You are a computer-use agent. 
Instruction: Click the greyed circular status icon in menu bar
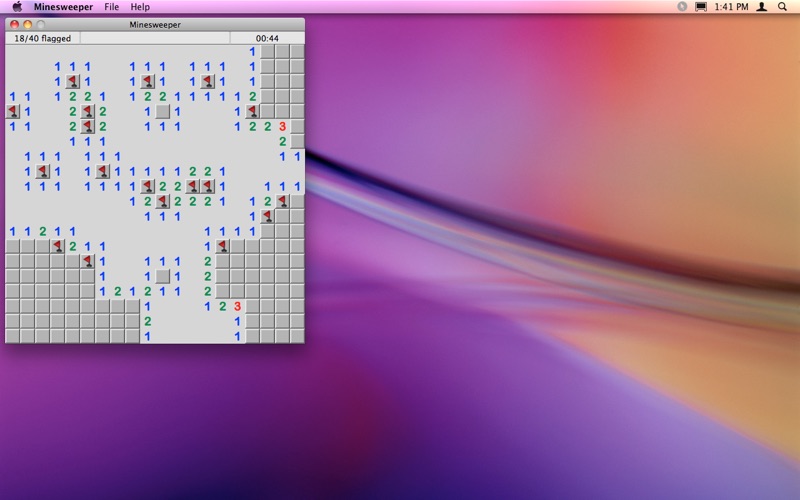[682, 7]
